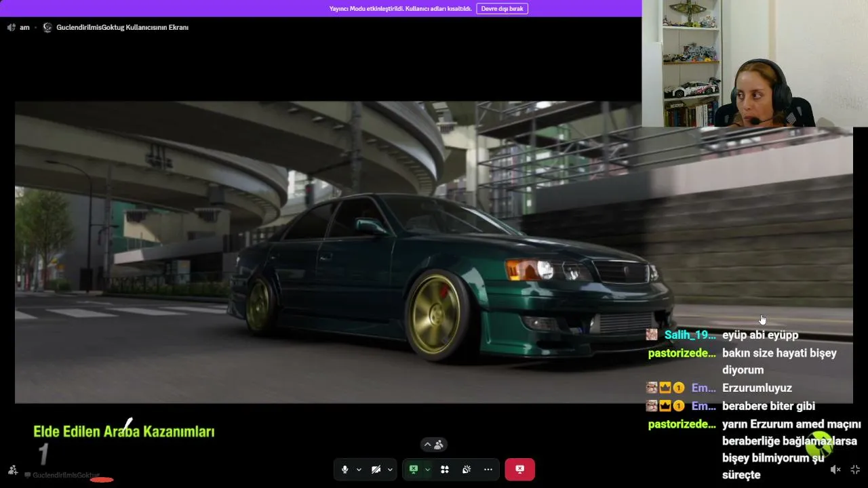Mute the microphone in call controls
This screenshot has height=488, width=868.
click(x=345, y=469)
